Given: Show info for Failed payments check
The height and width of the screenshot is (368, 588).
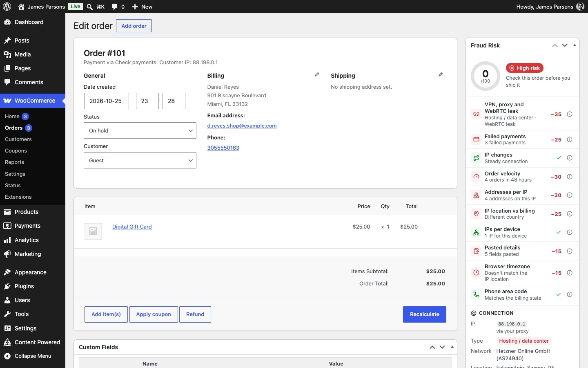Looking at the screenshot, I should tap(570, 139).
